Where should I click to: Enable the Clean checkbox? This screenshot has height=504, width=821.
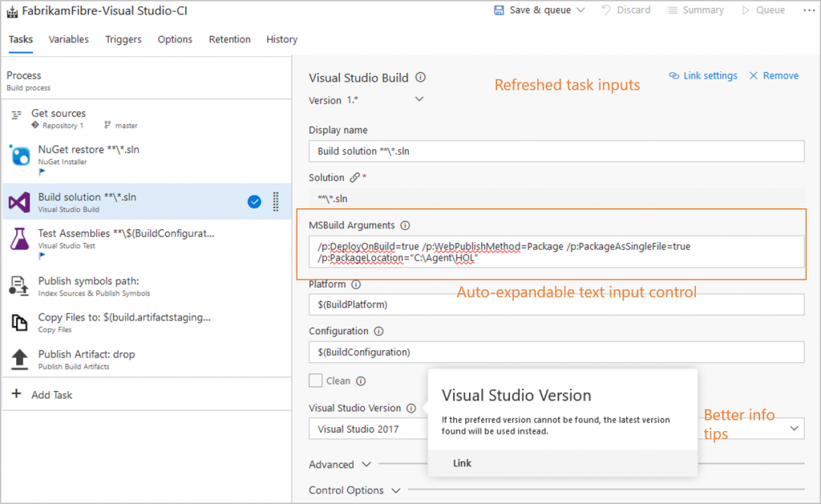click(x=315, y=381)
